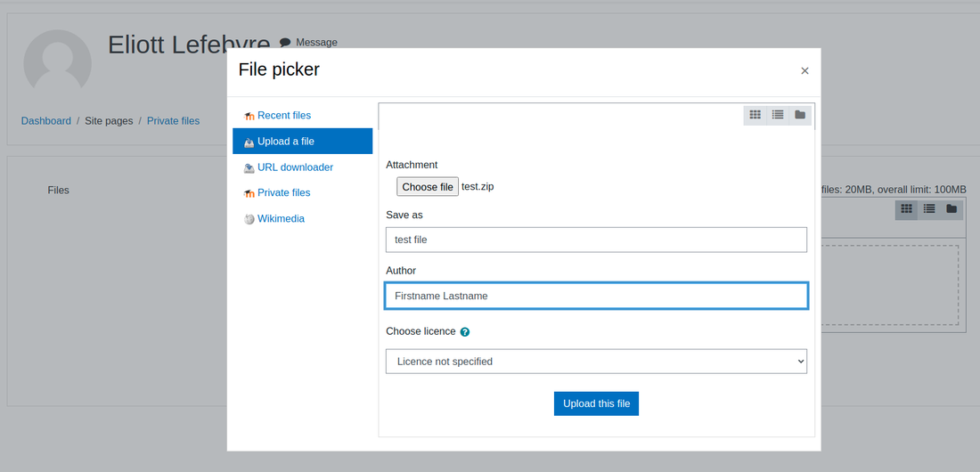Select background Files folder view icon

tap(951, 208)
